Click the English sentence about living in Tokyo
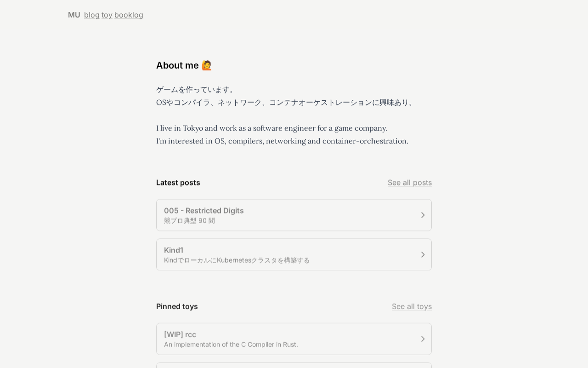Image resolution: width=588 pixels, height=368 pixels. [271, 128]
